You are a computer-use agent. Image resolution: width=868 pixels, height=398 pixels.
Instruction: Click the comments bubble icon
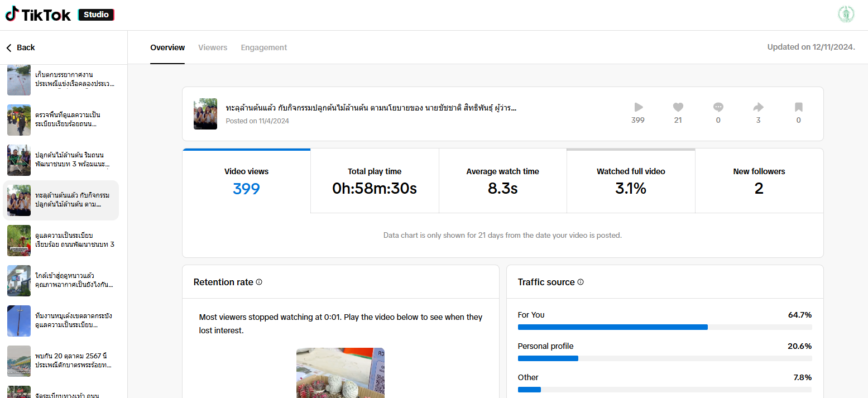coord(718,107)
